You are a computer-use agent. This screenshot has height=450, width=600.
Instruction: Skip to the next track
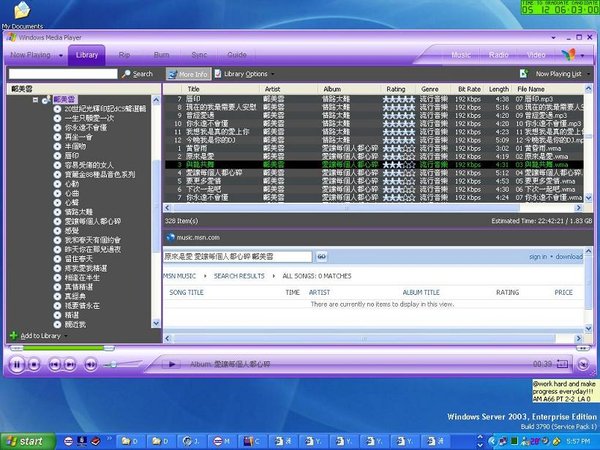(x=70, y=364)
